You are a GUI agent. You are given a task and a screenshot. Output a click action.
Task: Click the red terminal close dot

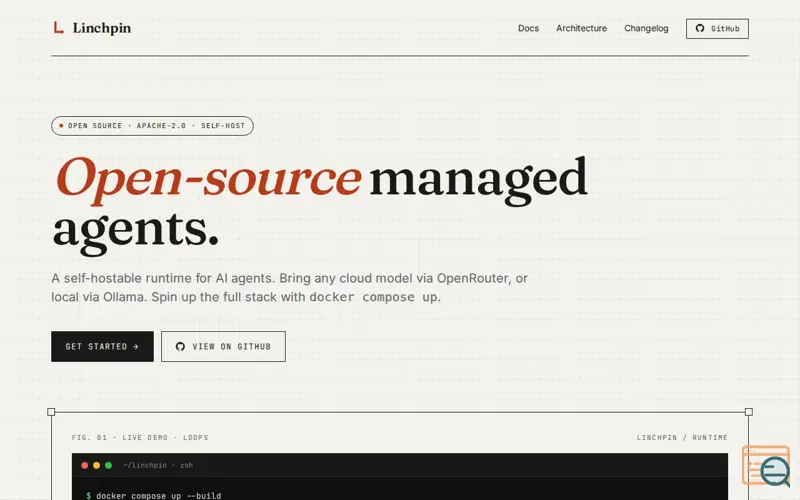(85, 465)
